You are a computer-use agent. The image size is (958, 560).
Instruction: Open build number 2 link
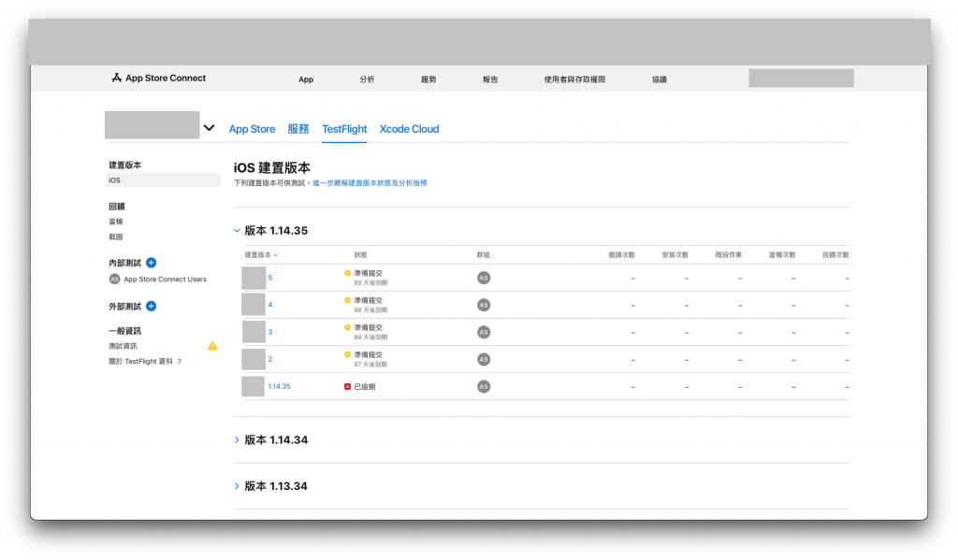(270, 359)
